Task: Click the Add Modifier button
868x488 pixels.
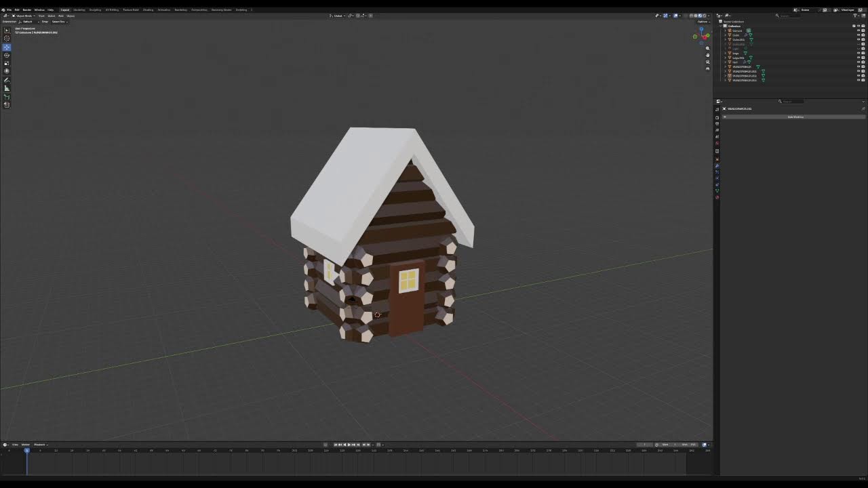Action: click(x=795, y=117)
